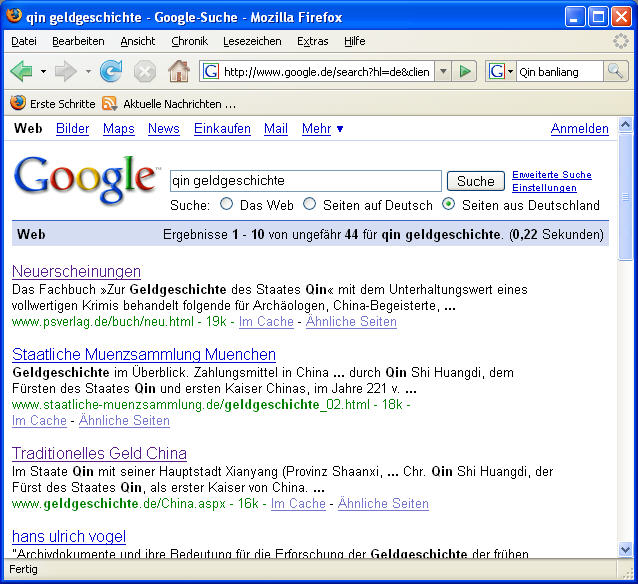
Task: Go to the Home page icon
Action: click(x=179, y=71)
